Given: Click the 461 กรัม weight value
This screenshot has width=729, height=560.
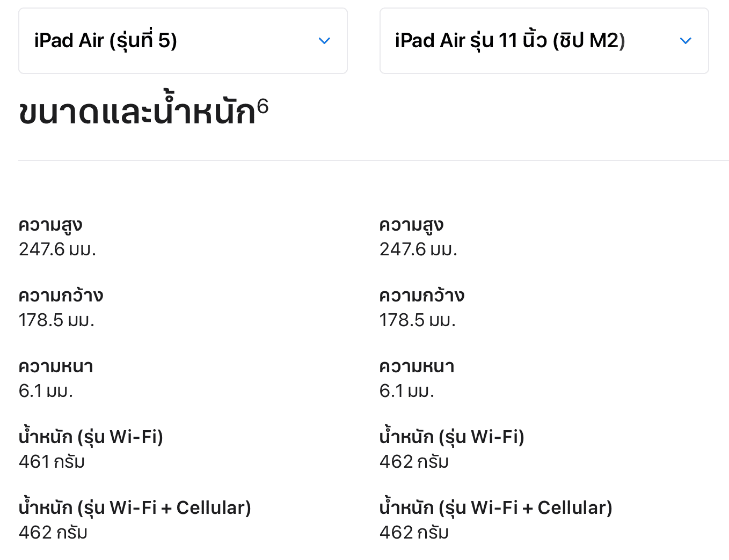Looking at the screenshot, I should (x=52, y=461).
